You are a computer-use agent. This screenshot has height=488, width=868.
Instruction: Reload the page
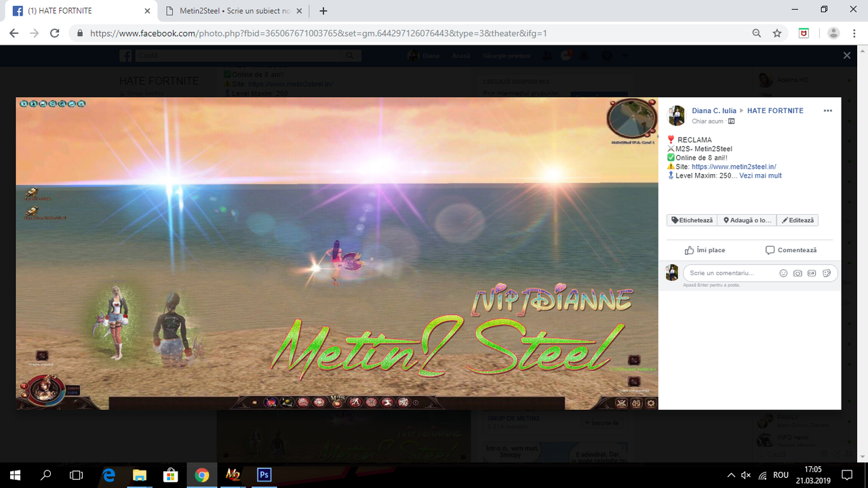coord(55,33)
